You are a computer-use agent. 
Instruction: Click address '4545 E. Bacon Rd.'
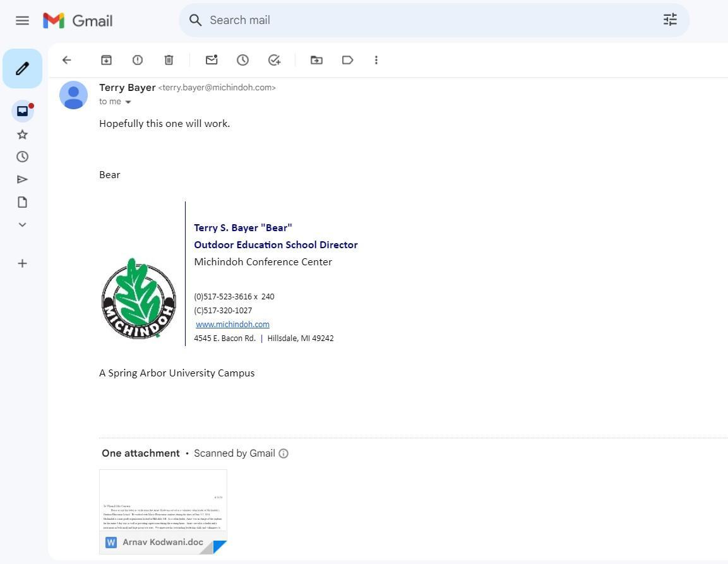pos(225,339)
